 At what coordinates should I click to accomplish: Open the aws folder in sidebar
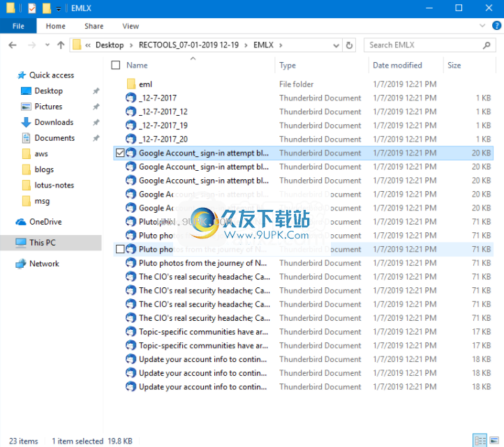point(41,154)
